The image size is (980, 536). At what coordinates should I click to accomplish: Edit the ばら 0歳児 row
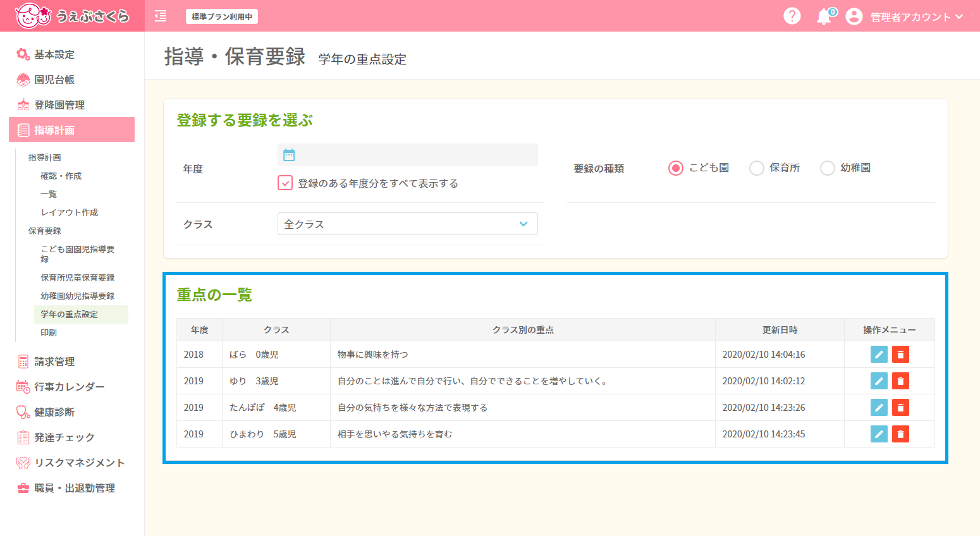(x=879, y=355)
